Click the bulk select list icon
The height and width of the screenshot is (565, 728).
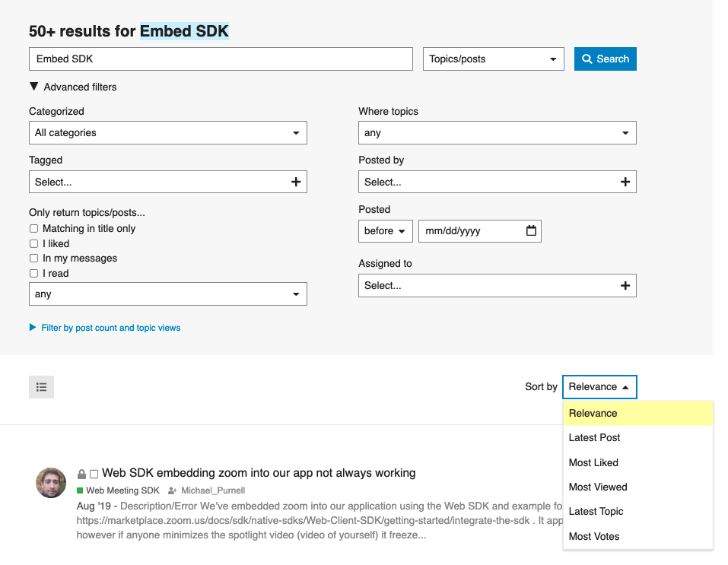pyautogui.click(x=42, y=387)
